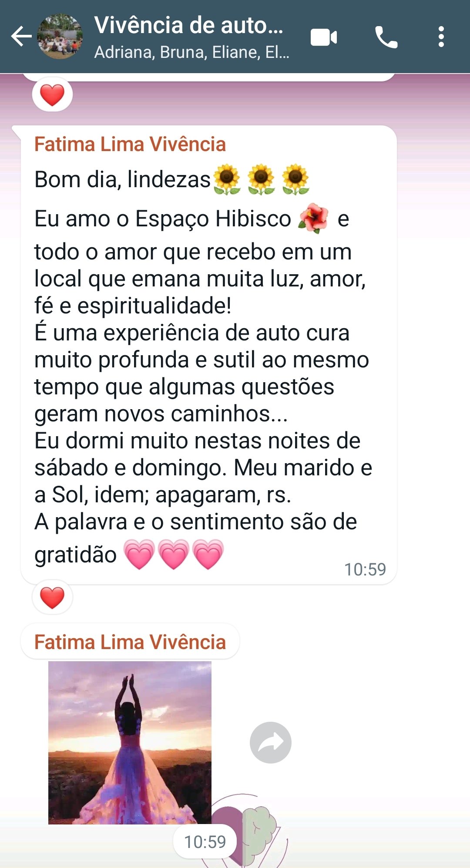Image resolution: width=470 pixels, height=868 pixels.
Task: Start a group voice call
Action: coord(386,37)
